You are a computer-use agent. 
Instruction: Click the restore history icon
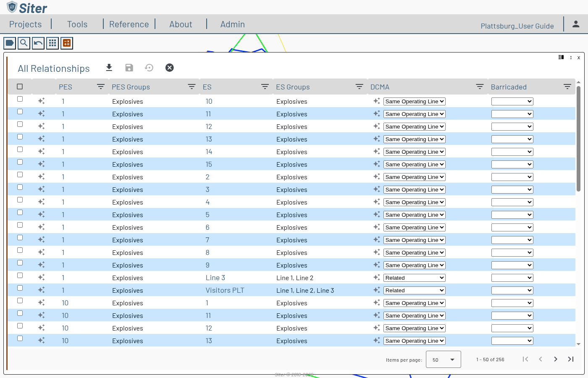coord(149,68)
